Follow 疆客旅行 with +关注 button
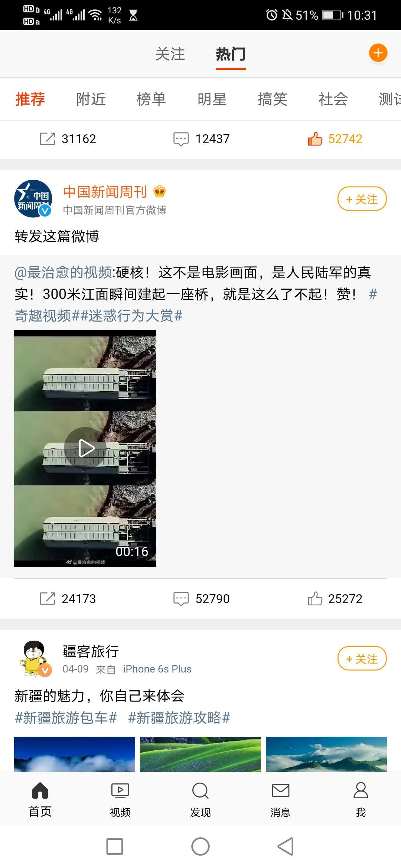401x868 pixels. click(x=362, y=658)
